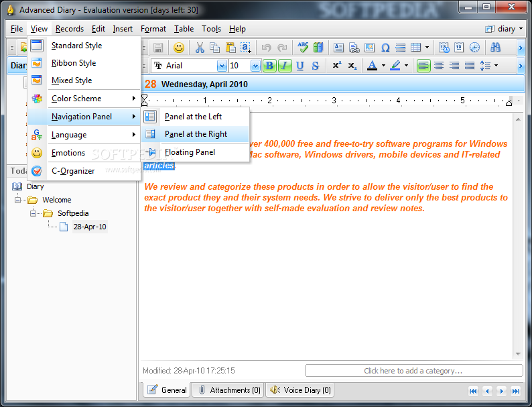Click the Redo arrow icon
Screen dimensions: 532x407
coord(282,48)
